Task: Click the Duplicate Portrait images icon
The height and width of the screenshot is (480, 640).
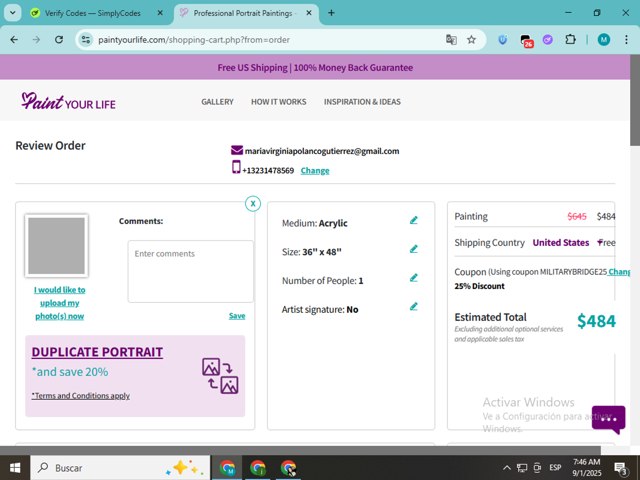Action: pos(220,376)
